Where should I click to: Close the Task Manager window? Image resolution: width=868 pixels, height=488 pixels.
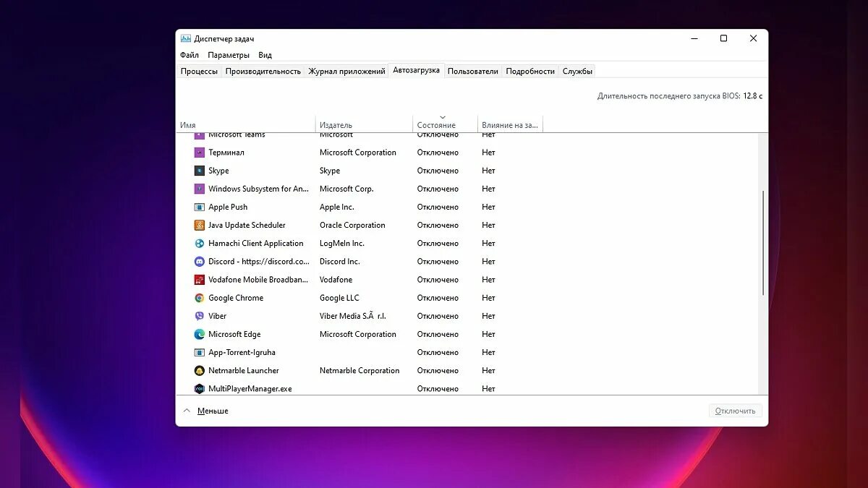(753, 38)
